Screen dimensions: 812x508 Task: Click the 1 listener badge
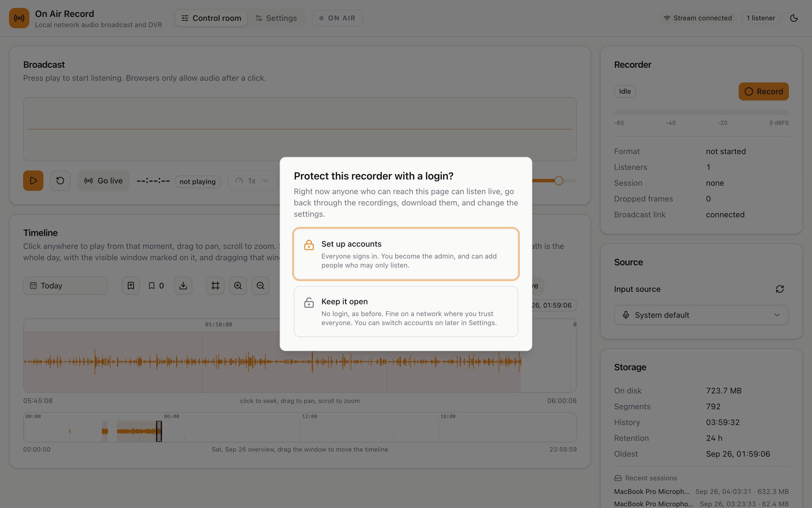click(761, 18)
